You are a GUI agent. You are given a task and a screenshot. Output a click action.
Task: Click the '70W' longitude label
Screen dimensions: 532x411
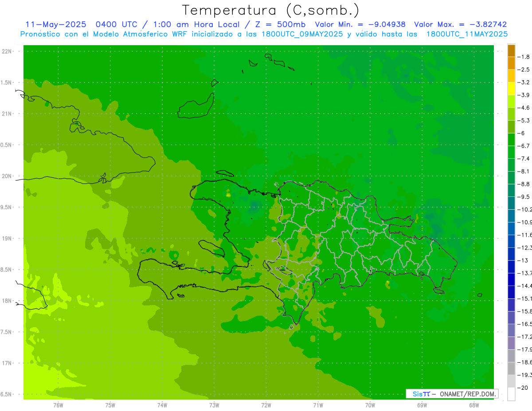(370, 405)
